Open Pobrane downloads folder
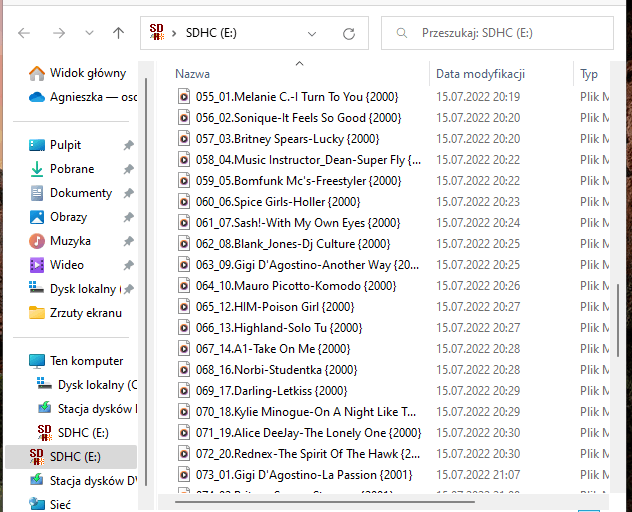This screenshot has width=632, height=512. [62, 169]
